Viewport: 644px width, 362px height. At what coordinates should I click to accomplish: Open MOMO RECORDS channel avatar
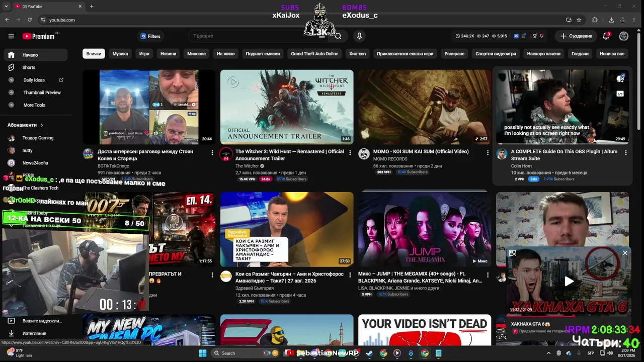pyautogui.click(x=364, y=154)
